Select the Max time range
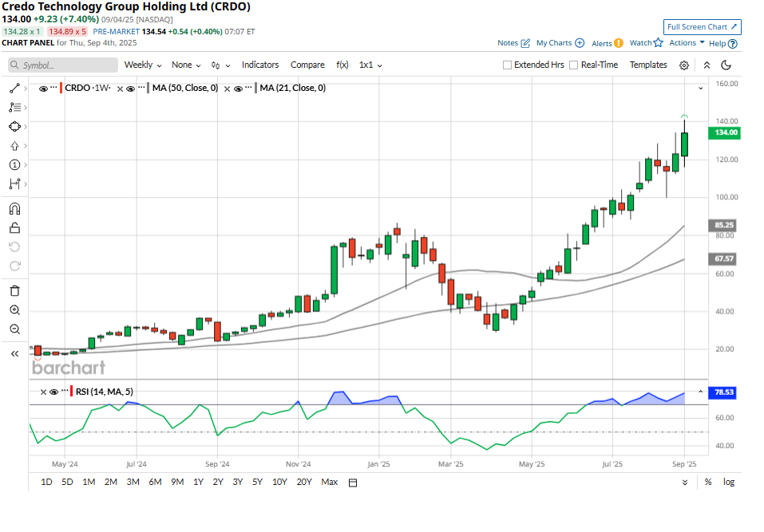 (330, 482)
